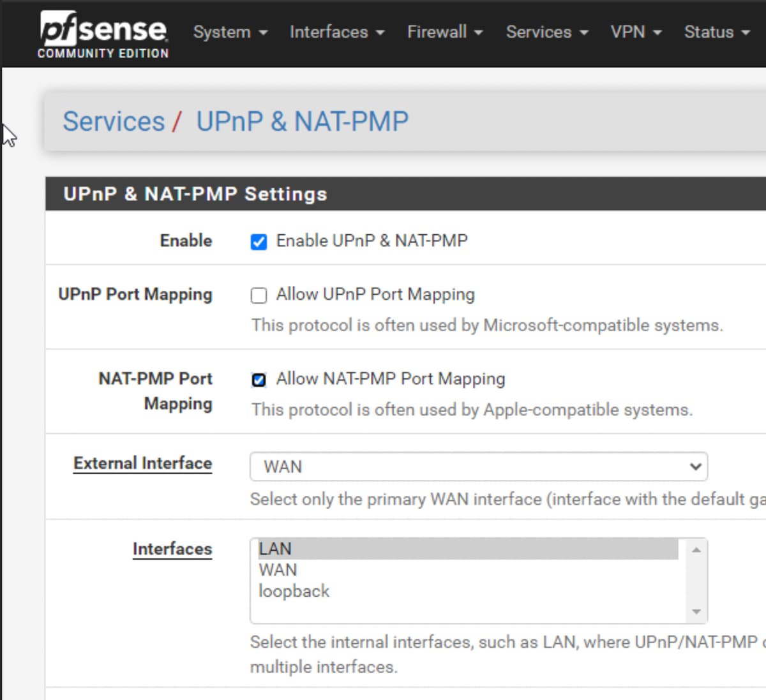Screen dimensions: 766x700
Task: Select loopback in the Interfaces list
Action: [x=294, y=591]
